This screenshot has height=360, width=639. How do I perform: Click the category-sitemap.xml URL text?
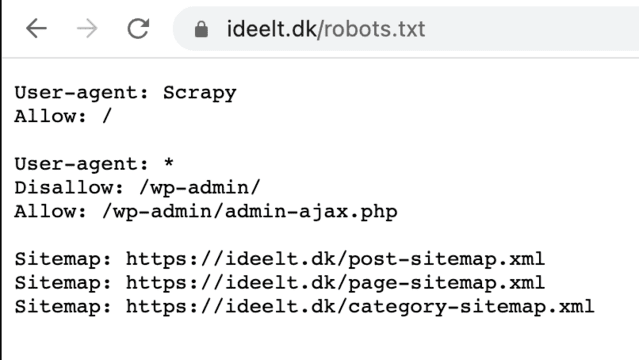[x=360, y=306]
